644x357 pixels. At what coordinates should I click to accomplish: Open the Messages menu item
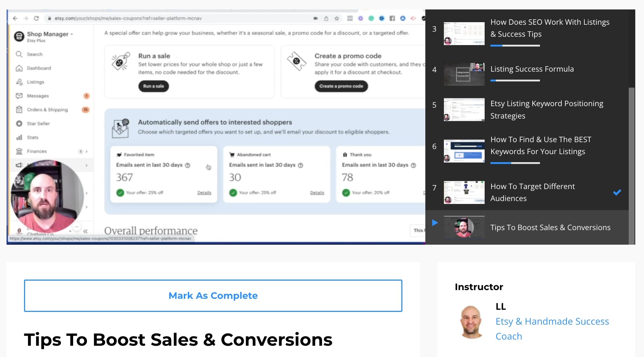click(38, 96)
